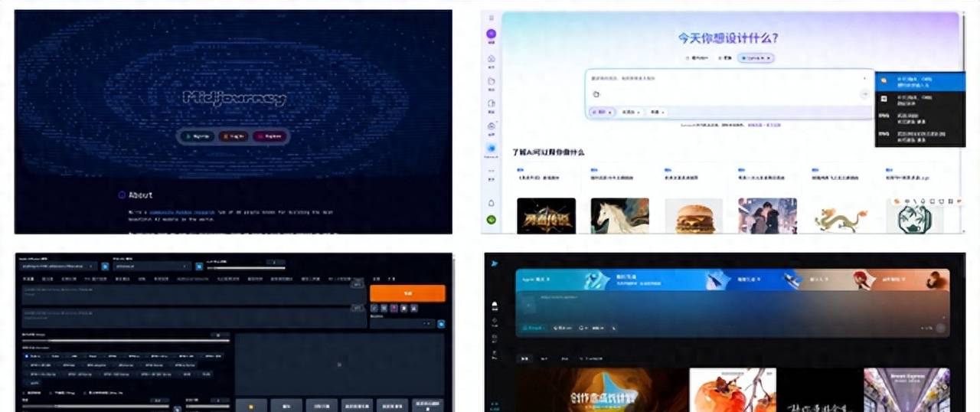The height and width of the screenshot is (412, 980).
Task: Choose the blue highlighted entry in the black menu
Action: (x=919, y=82)
